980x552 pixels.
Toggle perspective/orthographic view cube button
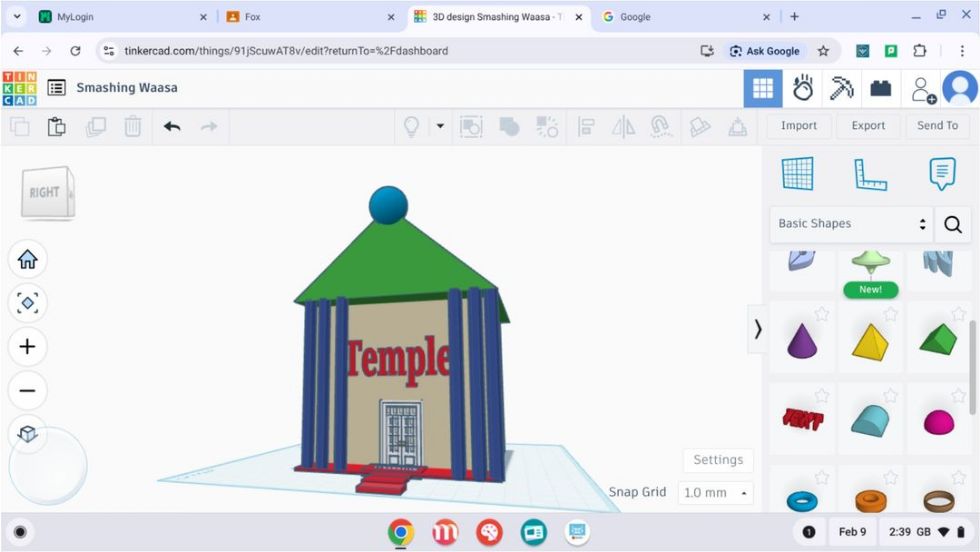point(27,434)
